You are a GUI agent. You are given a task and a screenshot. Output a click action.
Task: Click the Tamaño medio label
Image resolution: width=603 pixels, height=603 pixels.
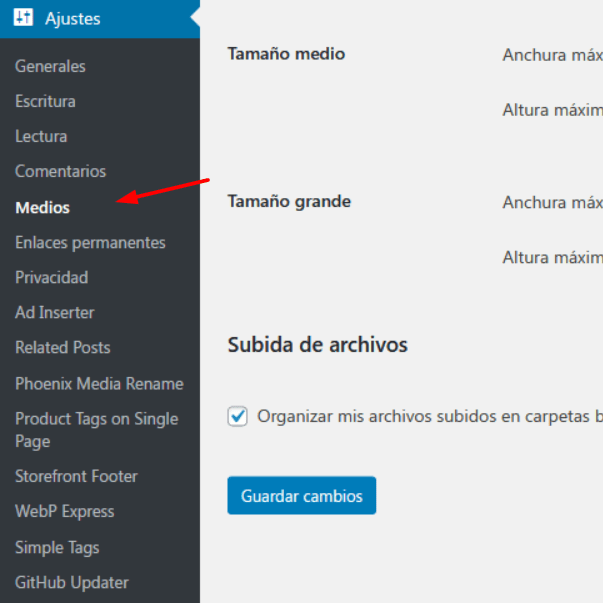[286, 54]
